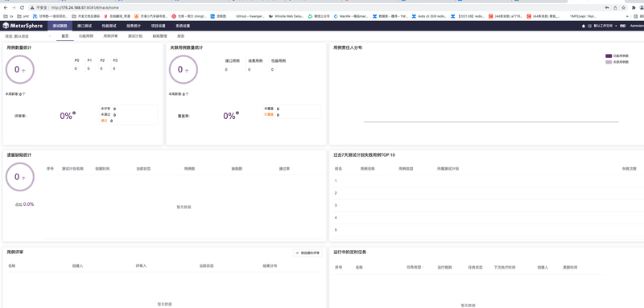The image size is (644, 308).
Task: Click the 通过率 column header
Action: coord(285,169)
